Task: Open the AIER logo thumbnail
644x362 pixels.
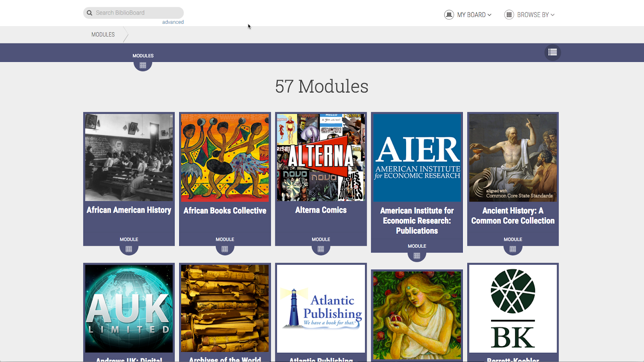Action: coord(417,158)
